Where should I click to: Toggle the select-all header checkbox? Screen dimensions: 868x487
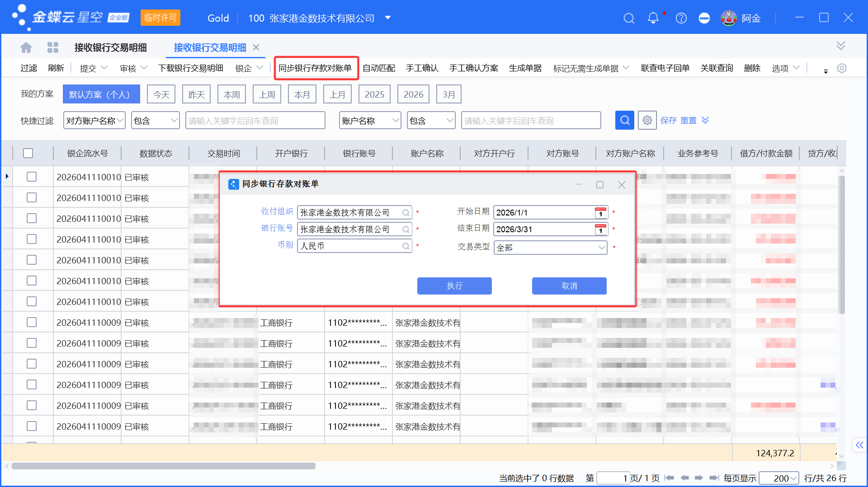tap(28, 153)
